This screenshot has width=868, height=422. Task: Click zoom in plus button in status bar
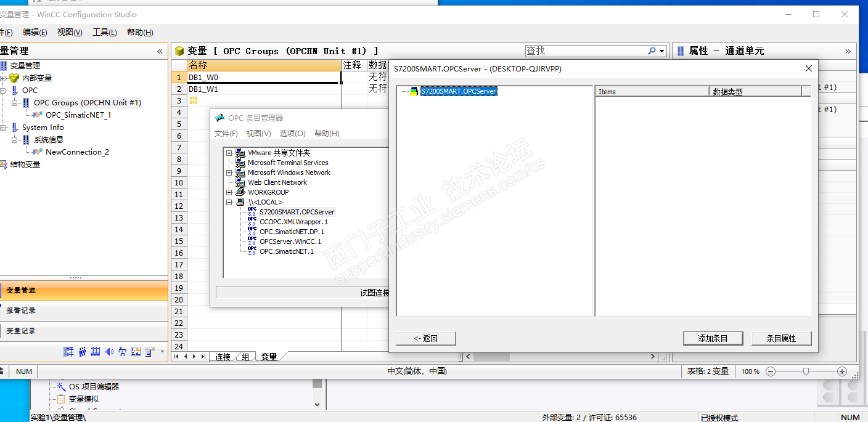(842, 371)
